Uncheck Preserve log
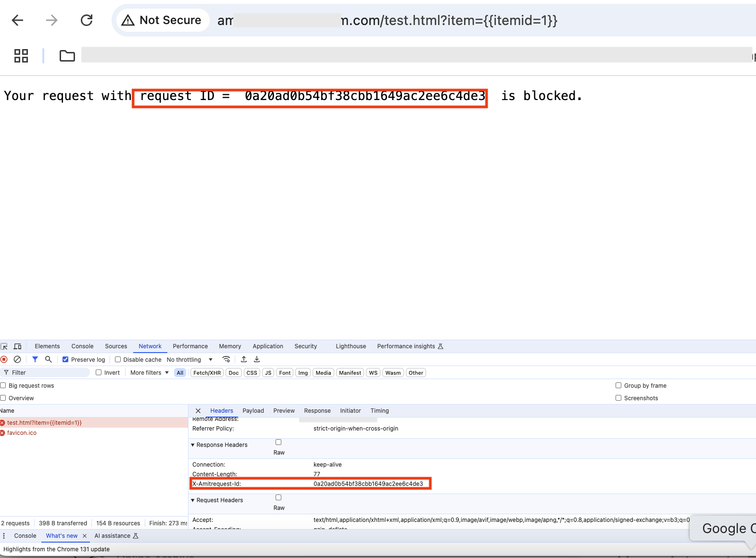This screenshot has width=756, height=558. (x=65, y=359)
